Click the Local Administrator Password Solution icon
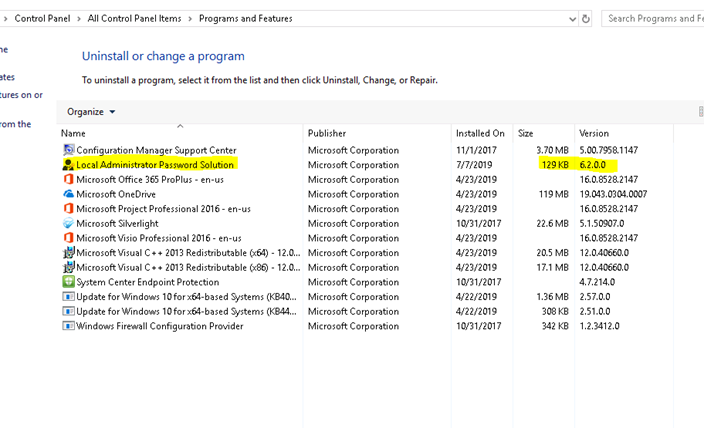The height and width of the screenshot is (428, 704). click(68, 165)
